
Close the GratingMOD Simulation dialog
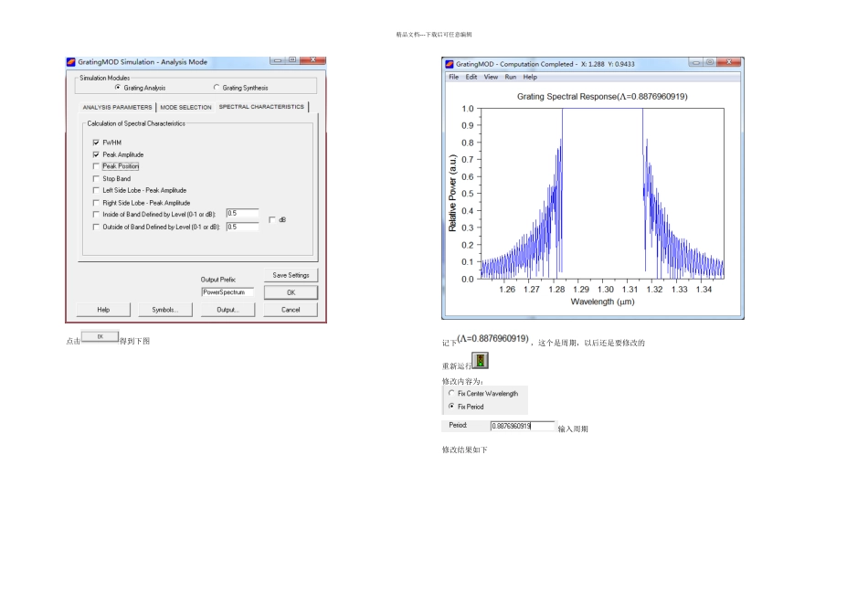click(x=312, y=59)
